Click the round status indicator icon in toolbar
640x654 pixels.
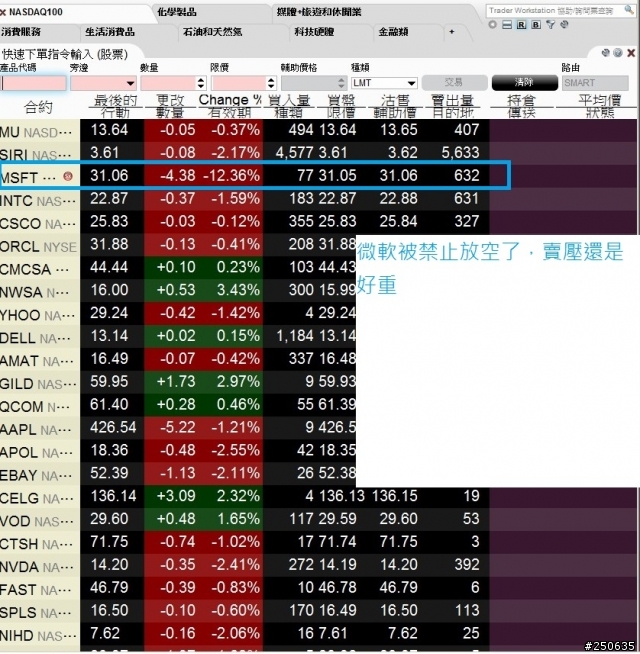(x=492, y=25)
